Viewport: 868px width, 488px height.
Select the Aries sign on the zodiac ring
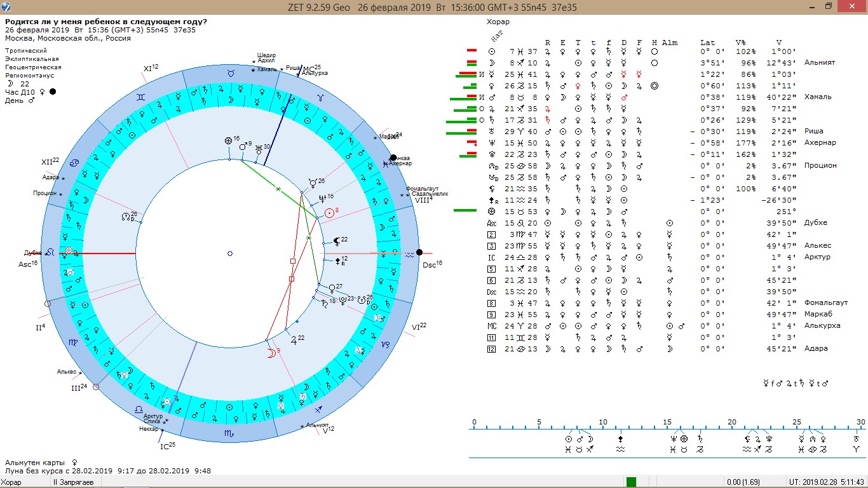point(320,98)
